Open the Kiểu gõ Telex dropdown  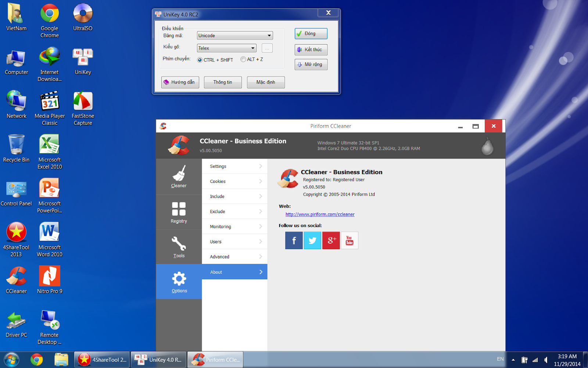coord(226,48)
